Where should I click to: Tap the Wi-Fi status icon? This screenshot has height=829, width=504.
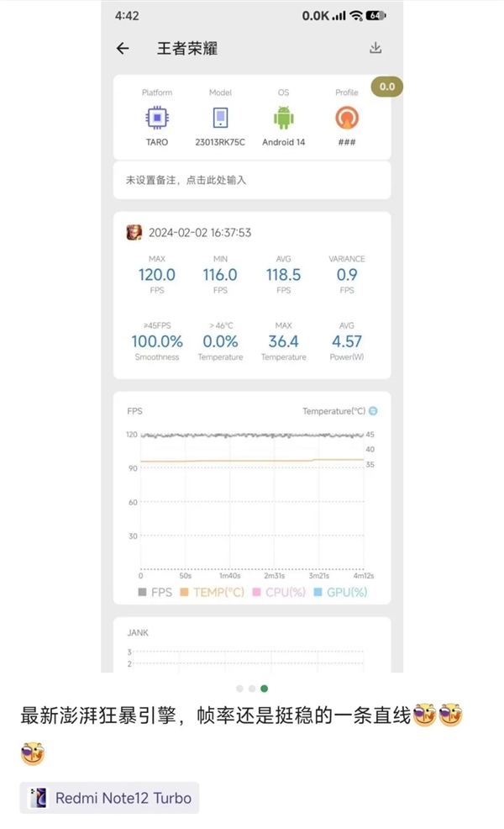point(356,16)
